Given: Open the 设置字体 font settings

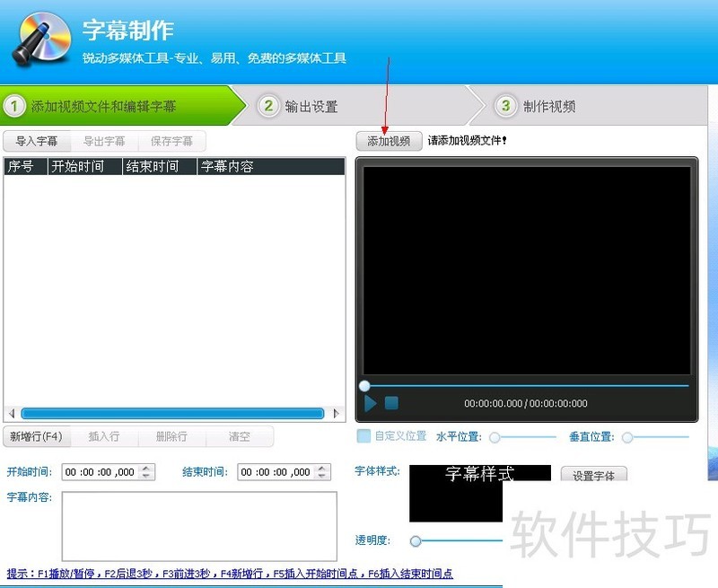Looking at the screenshot, I should pos(594,474).
